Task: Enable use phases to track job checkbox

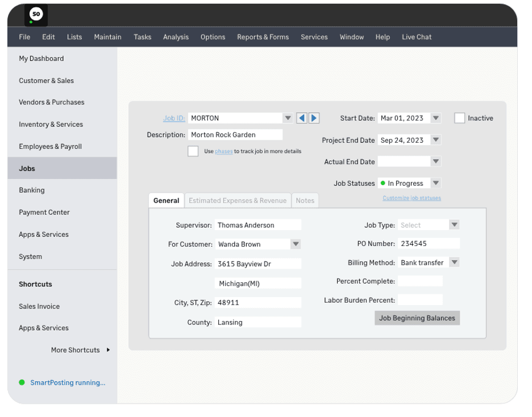Action: point(193,151)
